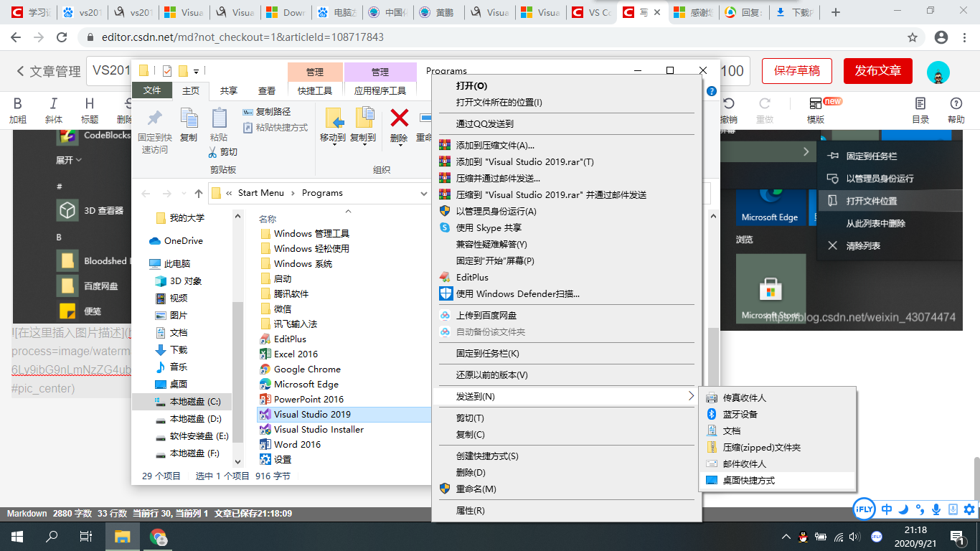Viewport: 980px width, 551px height.
Task: Switch to the 共享 (Share) ribbon tab
Action: (229, 91)
